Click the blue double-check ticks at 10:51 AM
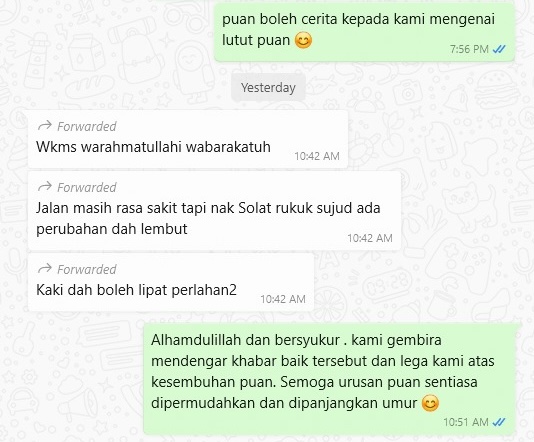Image resolution: width=534 pixels, height=442 pixels. pos(499,422)
